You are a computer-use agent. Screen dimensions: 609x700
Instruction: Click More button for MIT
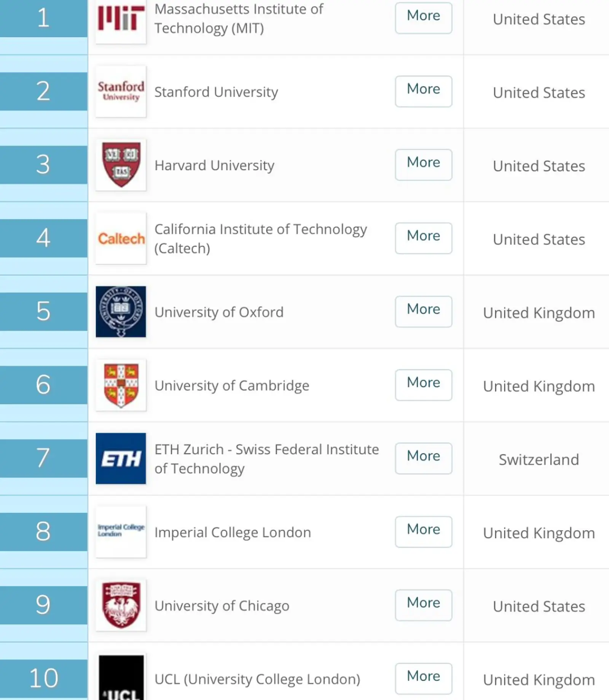[x=423, y=18]
